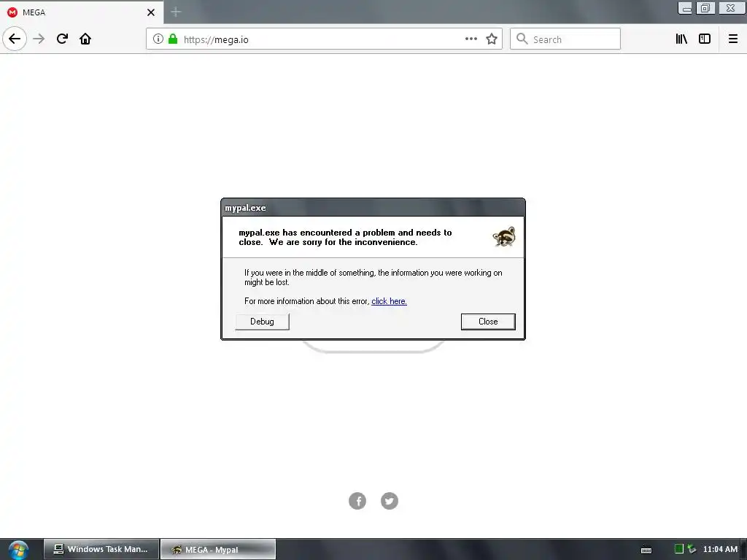Restore down the browser window

tap(705, 8)
